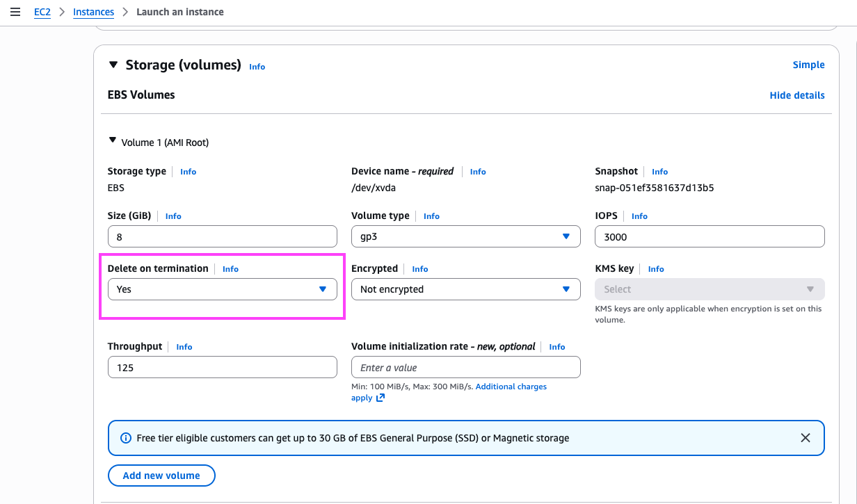Screen dimensions: 857x504
Task: Navigate to EC2 breadcrumb
Action: tap(42, 12)
